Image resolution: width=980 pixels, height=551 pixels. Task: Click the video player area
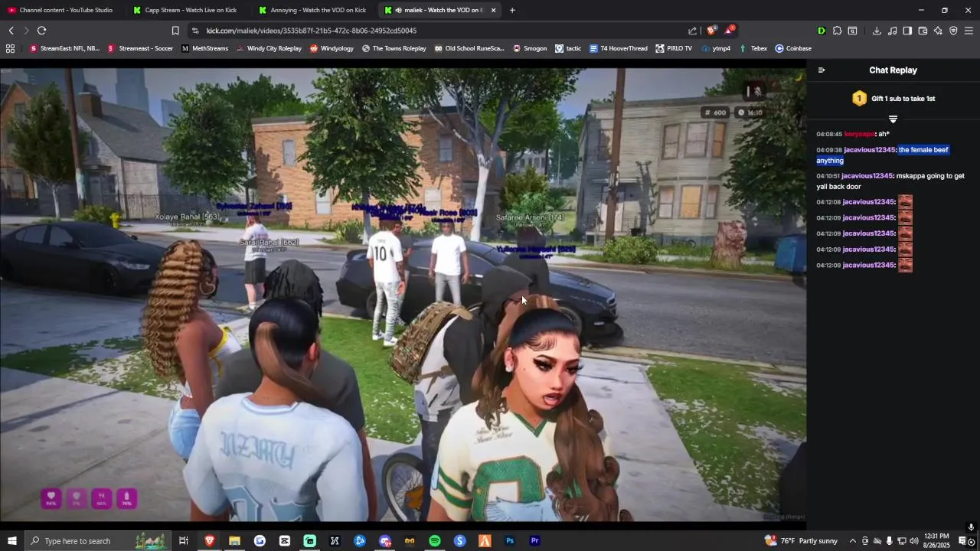point(403,295)
